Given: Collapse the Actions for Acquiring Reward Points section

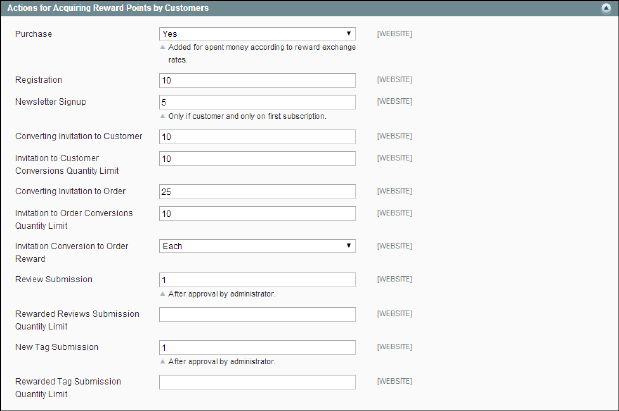Looking at the screenshot, I should tap(605, 8).
